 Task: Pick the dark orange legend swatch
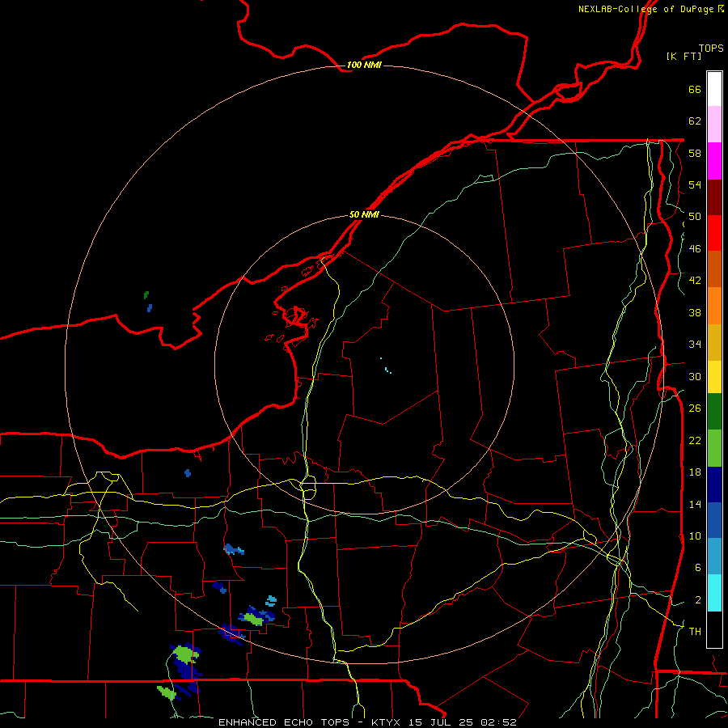pos(714,269)
